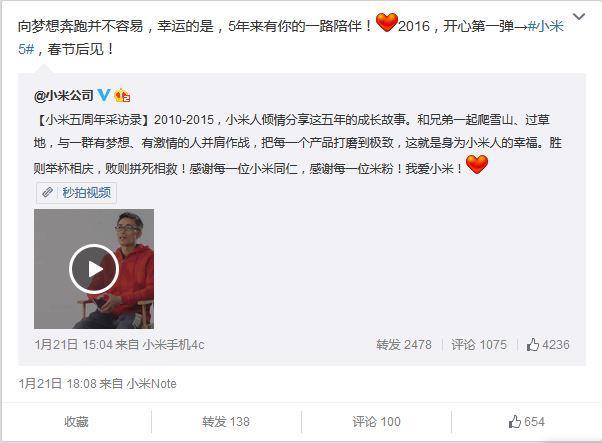Open the #小米5# hashtag topic
Screen dimensions: 602x443
546,26
